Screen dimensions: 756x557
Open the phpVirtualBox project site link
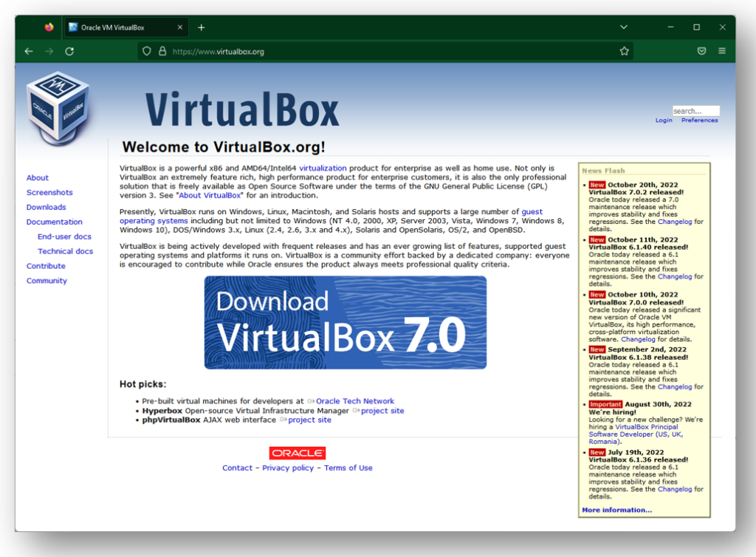(309, 420)
